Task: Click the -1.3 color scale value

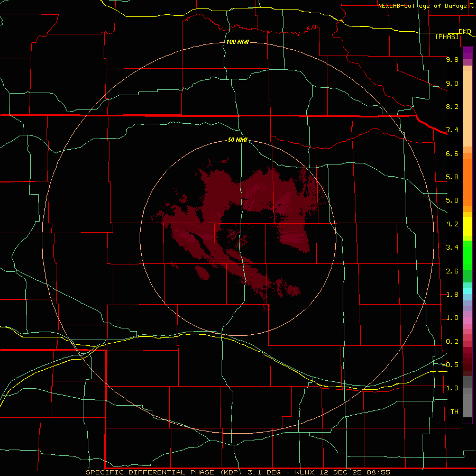Action: [x=450, y=388]
